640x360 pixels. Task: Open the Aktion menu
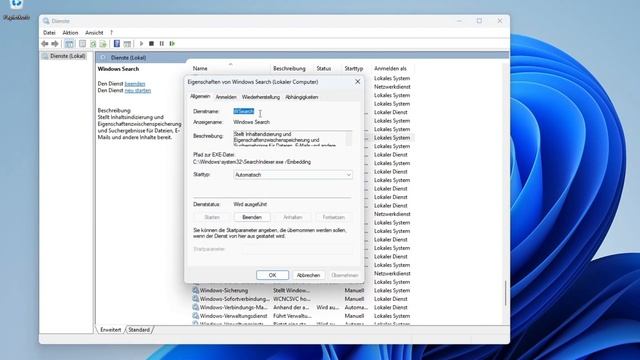tap(70, 33)
